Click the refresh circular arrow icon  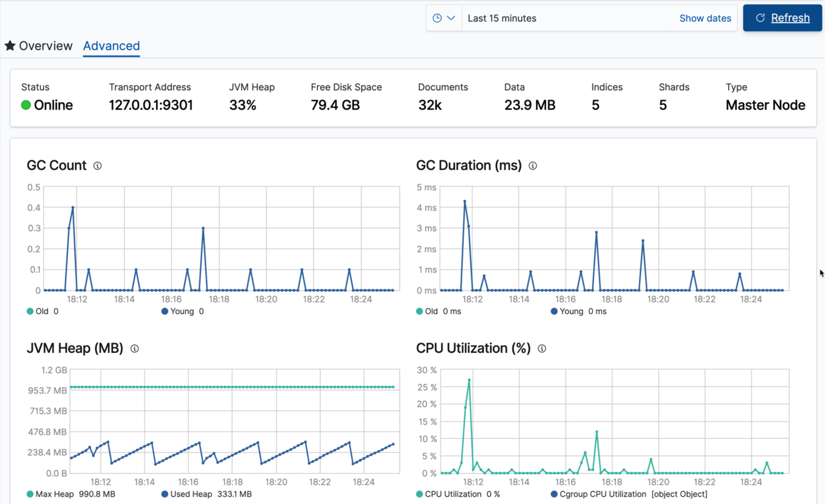(760, 17)
